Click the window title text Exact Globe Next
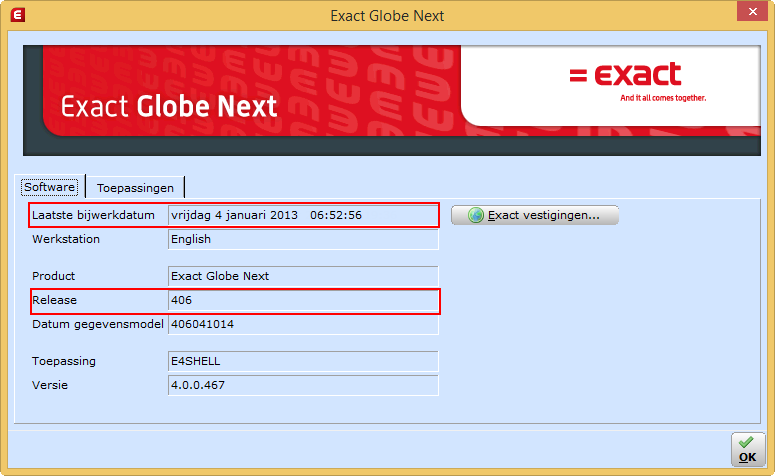Image resolution: width=775 pixels, height=476 pixels. pos(387,16)
